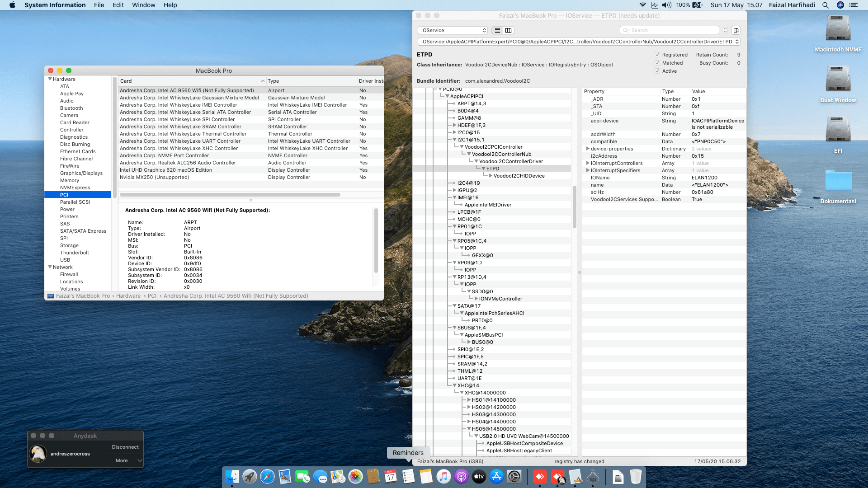868x488 pixels.
Task: Click horizontal scrollbar under PCI card list
Action: click(x=230, y=195)
